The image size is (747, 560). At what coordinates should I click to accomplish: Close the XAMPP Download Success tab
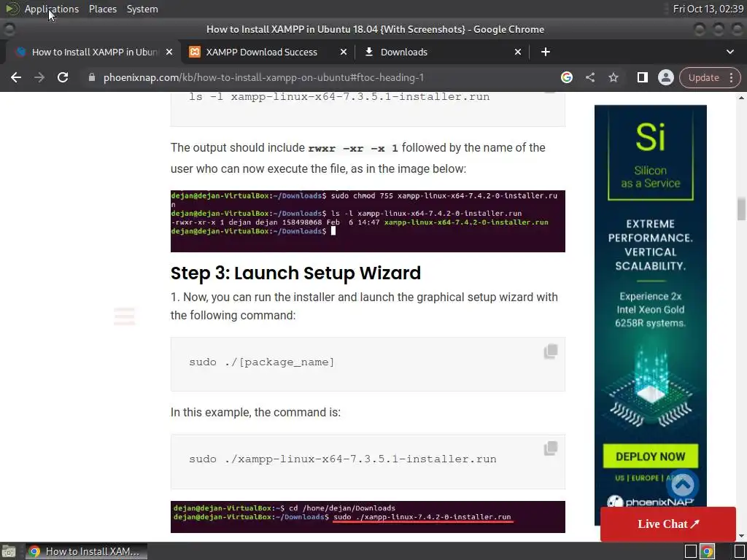click(344, 52)
